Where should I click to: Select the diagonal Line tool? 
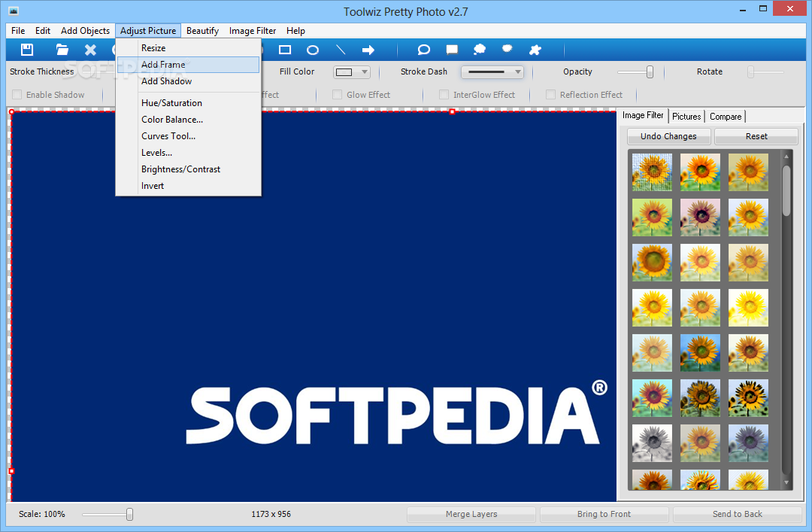341,50
